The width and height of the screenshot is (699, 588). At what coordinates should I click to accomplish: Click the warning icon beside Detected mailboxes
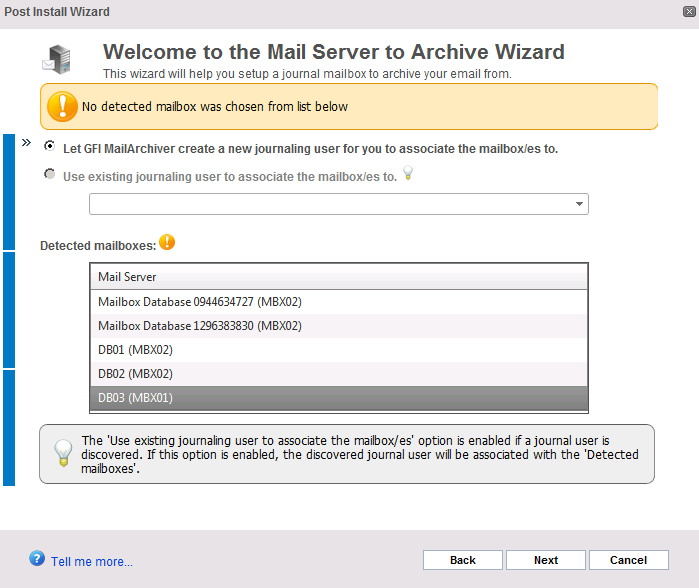(x=167, y=242)
